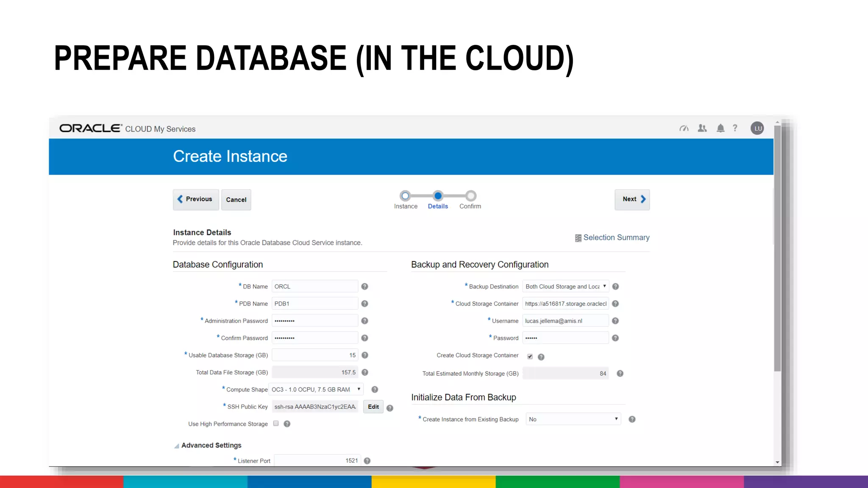Screen dimensions: 868x488
Task: Click help icon beside Username field
Action: tap(616, 321)
